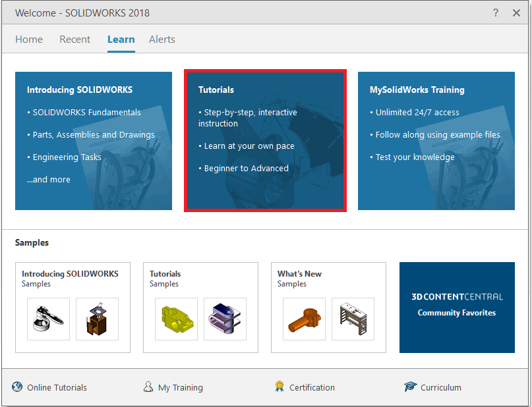This screenshot has width=532, height=407.
Task: Click the Step-by-step, interactive instruction bullet
Action: coord(248,118)
